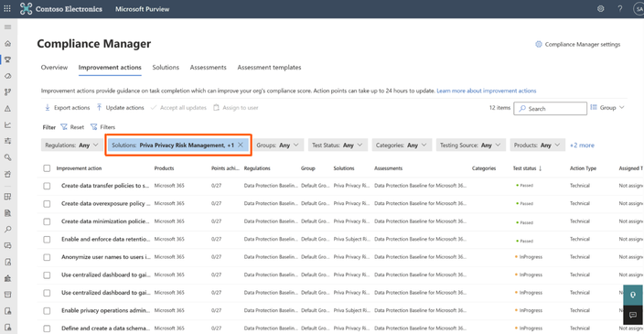Select checkbox for 'Anonymize user names' row
This screenshot has width=644, height=334.
point(47,257)
